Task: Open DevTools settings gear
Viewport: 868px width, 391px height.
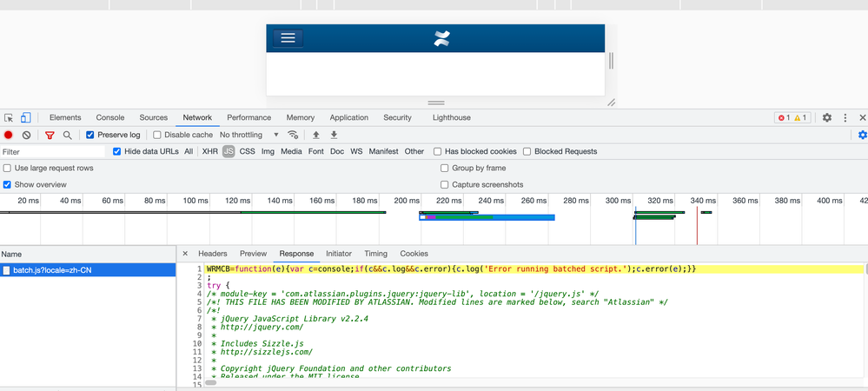Action: coord(827,117)
